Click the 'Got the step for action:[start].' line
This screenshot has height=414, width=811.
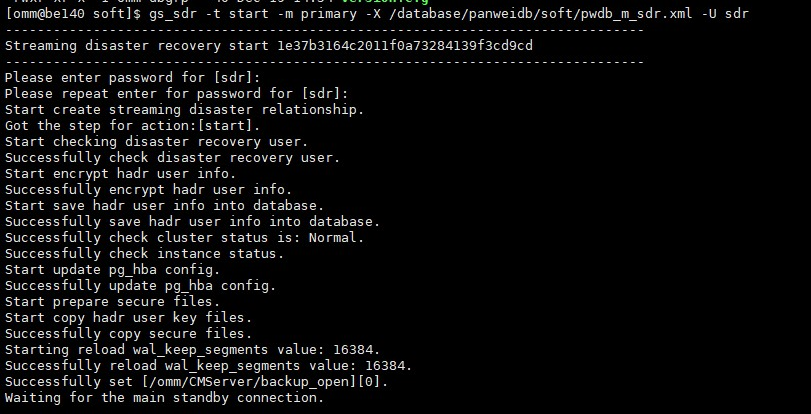pyautogui.click(x=133, y=126)
